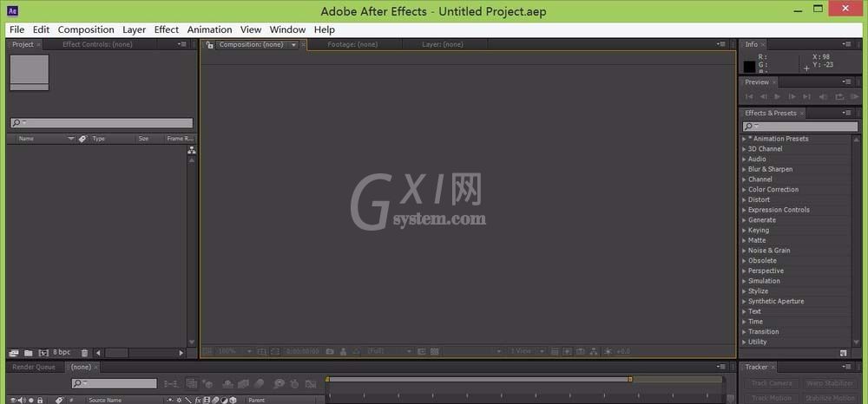Open Composition Mini-Flowchart in timeline

pos(172,383)
